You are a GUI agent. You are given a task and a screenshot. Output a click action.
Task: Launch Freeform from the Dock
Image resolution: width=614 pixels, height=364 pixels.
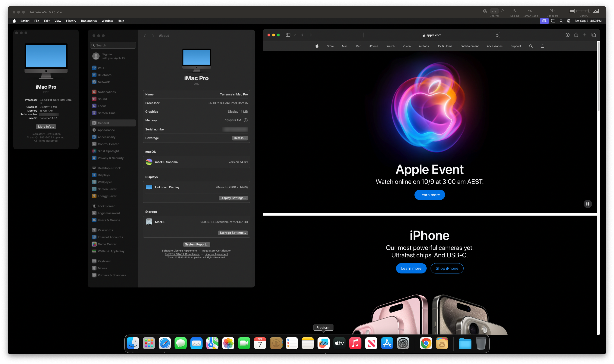323,343
